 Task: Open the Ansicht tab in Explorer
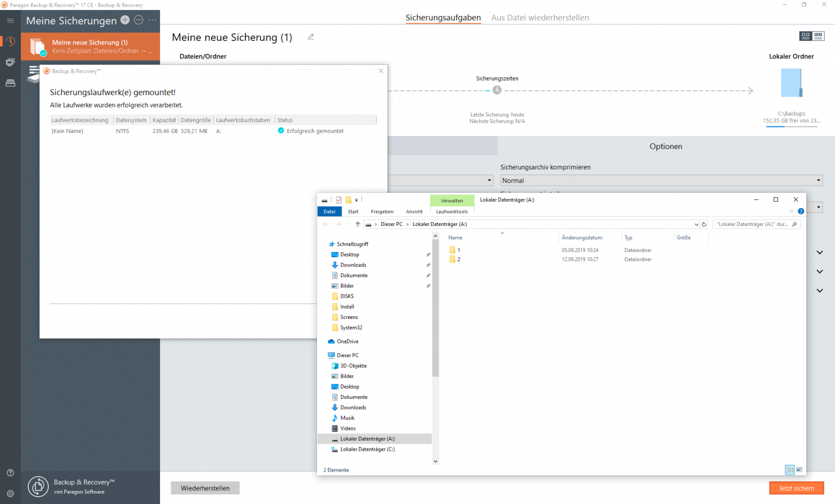coord(414,212)
